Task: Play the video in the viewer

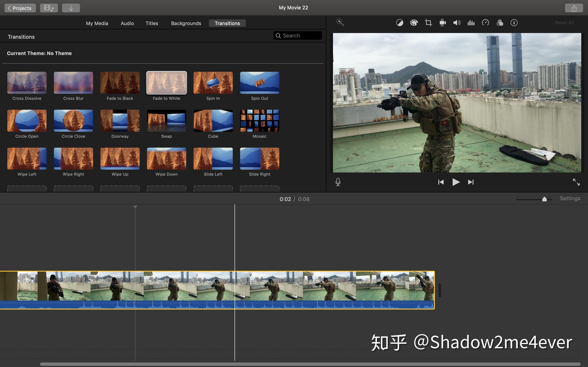Action: pyautogui.click(x=456, y=182)
